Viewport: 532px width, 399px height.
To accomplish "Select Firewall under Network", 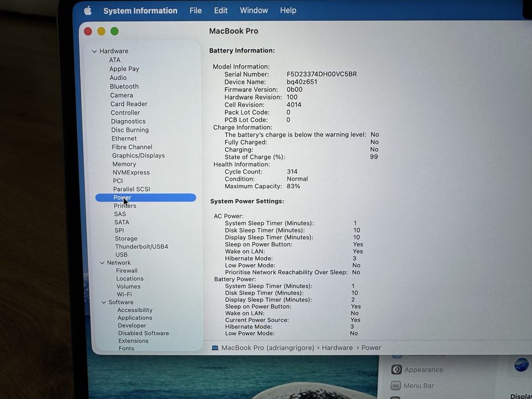I will [127, 271].
